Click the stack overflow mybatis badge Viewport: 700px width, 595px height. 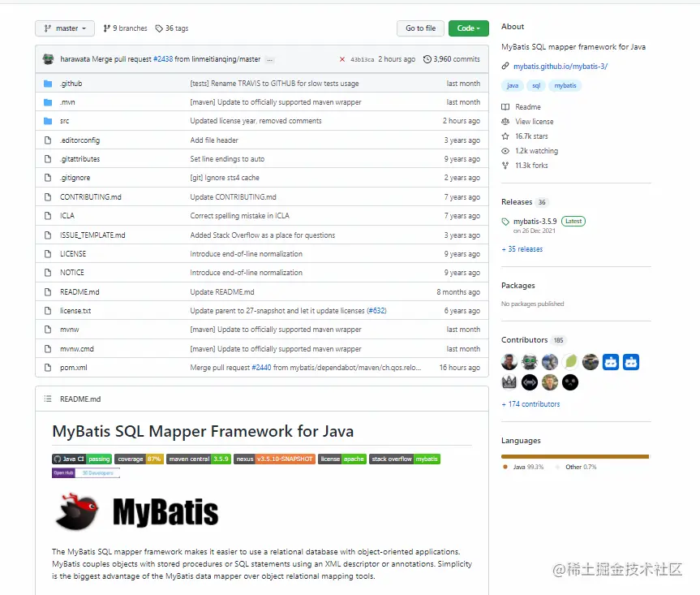coord(405,459)
